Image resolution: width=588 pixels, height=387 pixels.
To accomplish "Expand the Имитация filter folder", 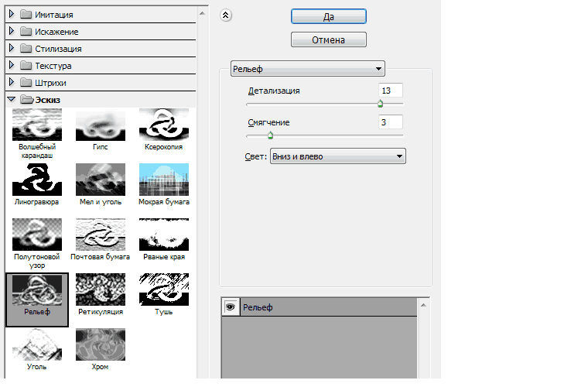I will (11, 14).
